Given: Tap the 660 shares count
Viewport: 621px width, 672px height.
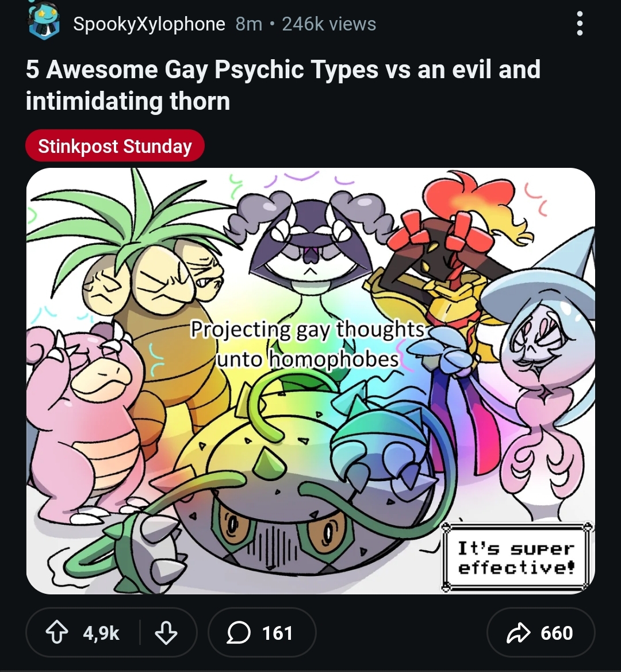Looking at the screenshot, I should 557,633.
